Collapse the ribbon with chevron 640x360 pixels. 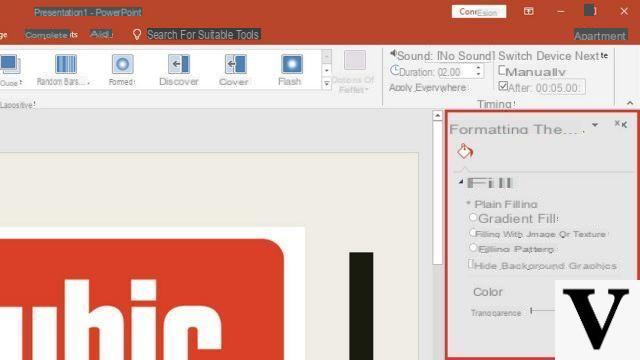click(630, 103)
